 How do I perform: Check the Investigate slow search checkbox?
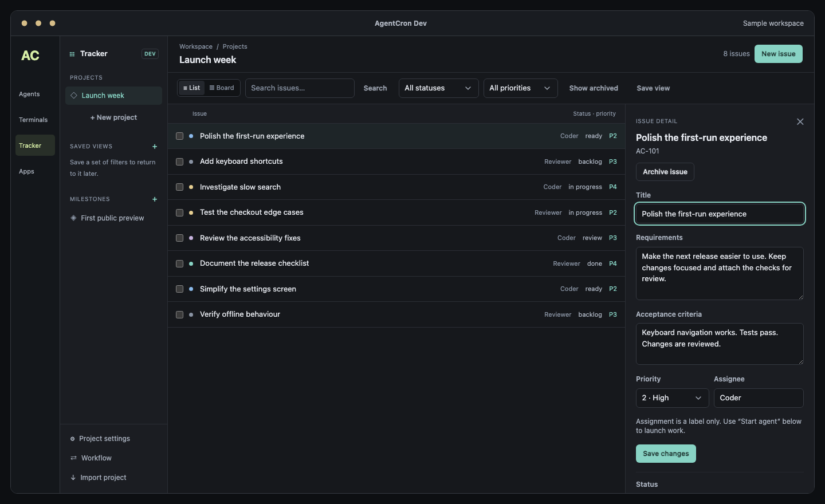[179, 187]
